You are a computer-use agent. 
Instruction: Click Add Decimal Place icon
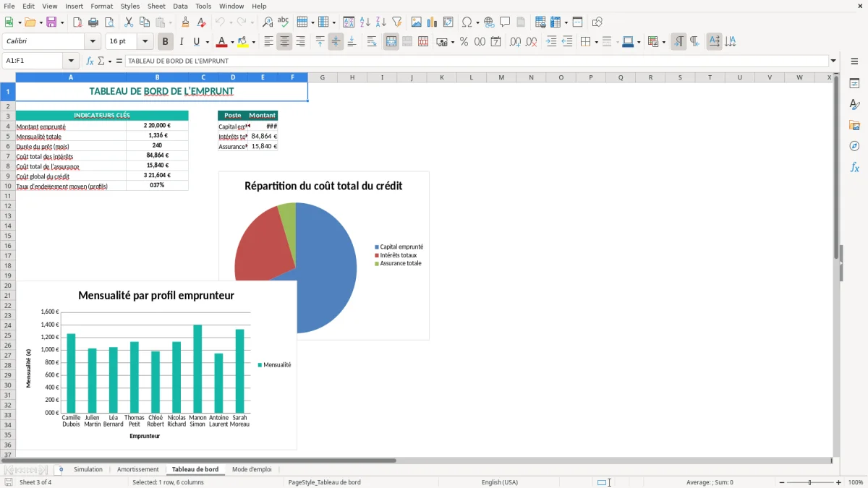coord(515,42)
